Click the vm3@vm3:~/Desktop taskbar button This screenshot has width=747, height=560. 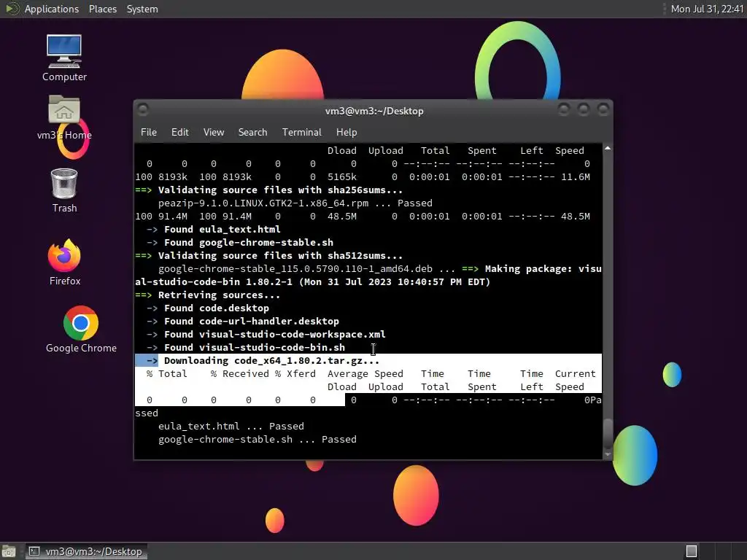(87, 551)
